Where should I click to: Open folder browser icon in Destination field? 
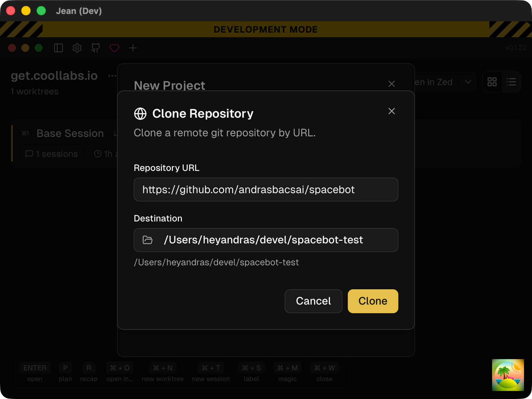(x=147, y=240)
